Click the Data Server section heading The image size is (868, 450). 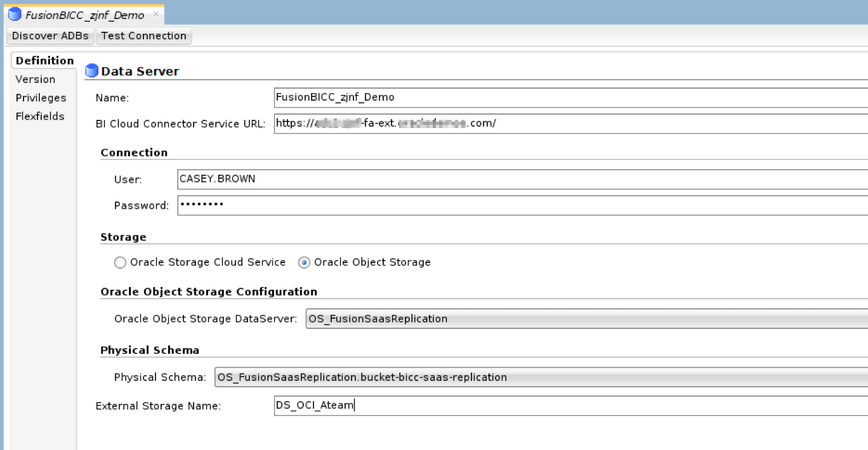pos(140,72)
